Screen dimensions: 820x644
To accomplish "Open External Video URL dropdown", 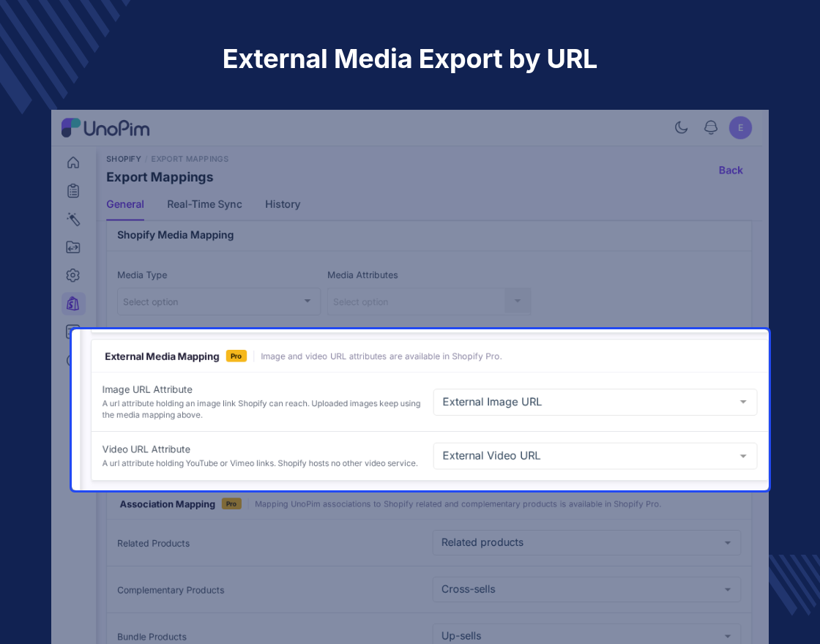I will coord(595,456).
